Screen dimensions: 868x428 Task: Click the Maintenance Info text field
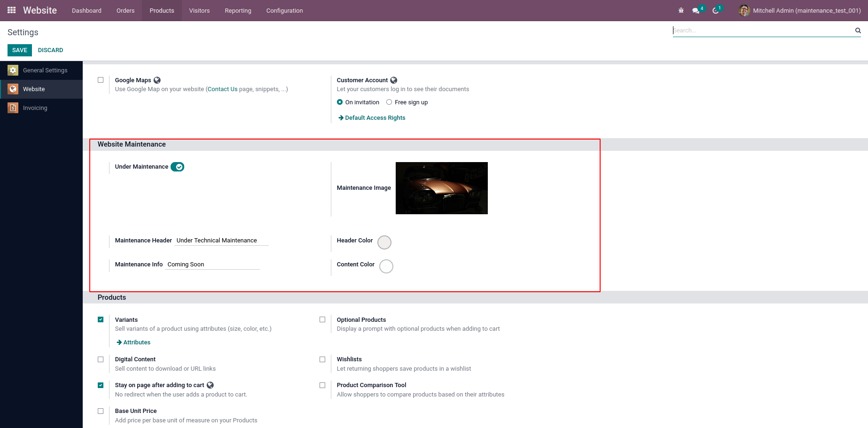pyautogui.click(x=212, y=265)
